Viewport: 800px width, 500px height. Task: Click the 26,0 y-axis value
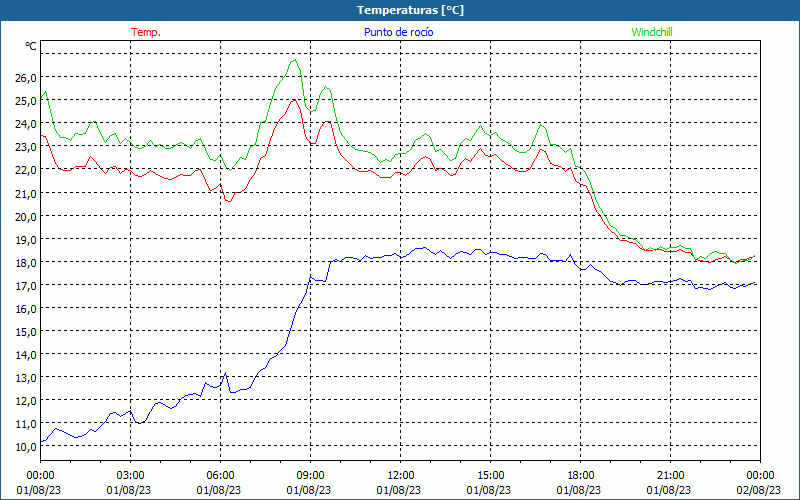tap(26, 78)
